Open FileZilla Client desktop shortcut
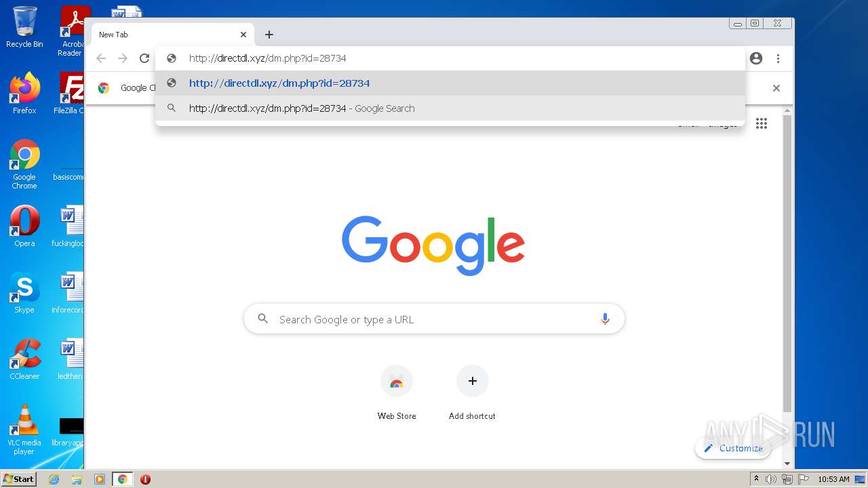This screenshot has height=488, width=868. (x=70, y=93)
